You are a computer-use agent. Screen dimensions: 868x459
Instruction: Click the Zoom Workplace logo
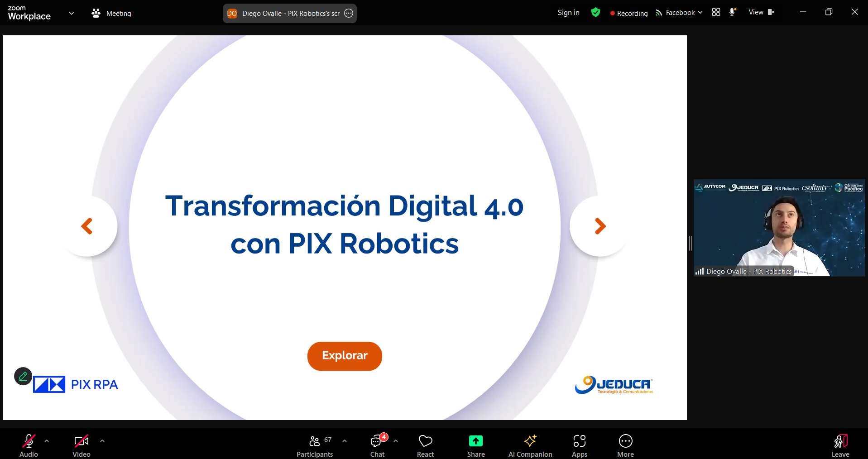coord(29,13)
